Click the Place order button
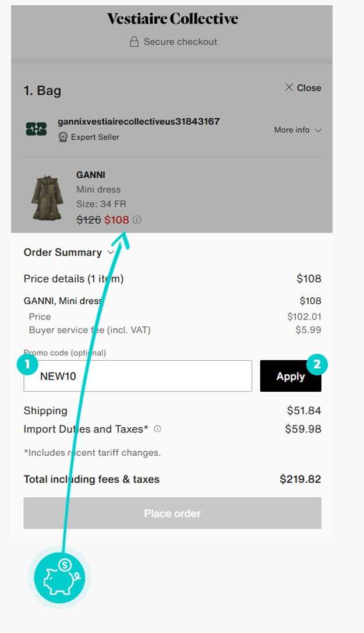364x633 pixels. click(x=172, y=513)
